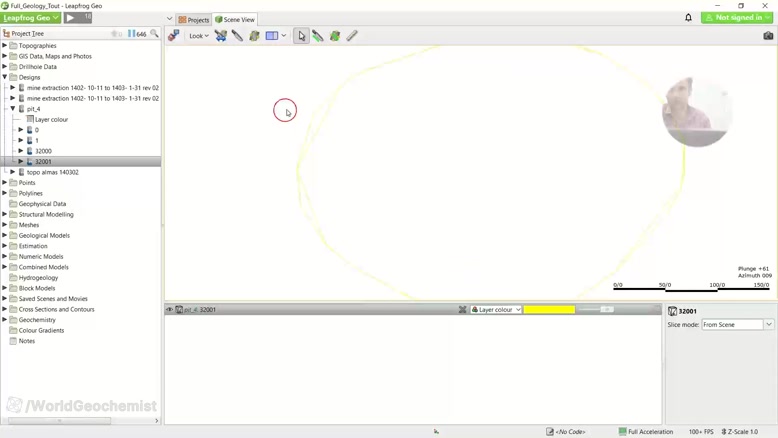Screen dimensions: 778x438
Task: Open the notifications bell
Action: point(688,17)
